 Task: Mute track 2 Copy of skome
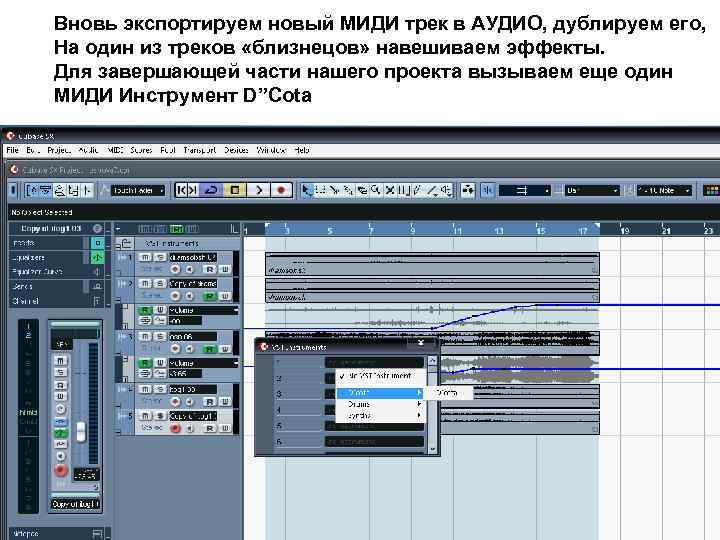click(145, 283)
